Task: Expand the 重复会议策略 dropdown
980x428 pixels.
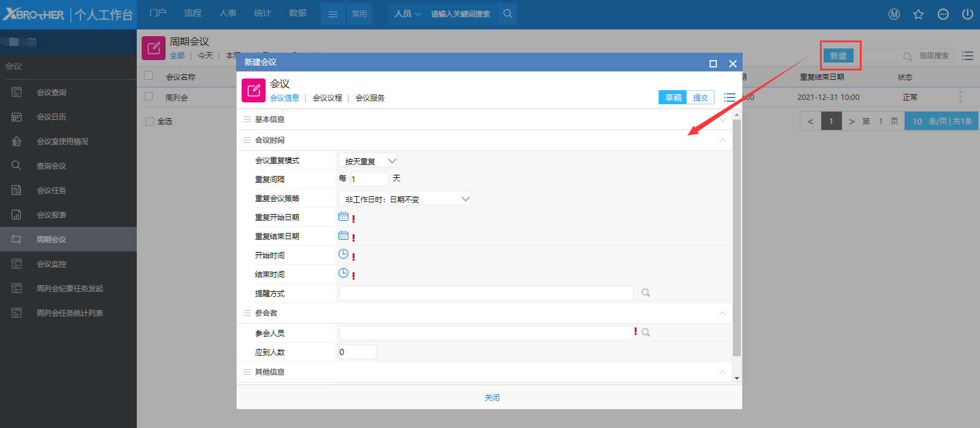Action: click(405, 199)
